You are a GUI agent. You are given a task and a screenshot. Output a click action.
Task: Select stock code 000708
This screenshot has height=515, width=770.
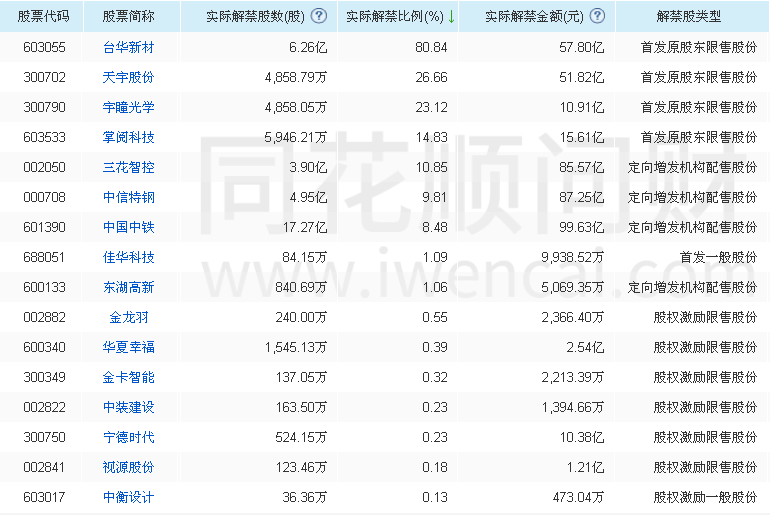pos(44,197)
